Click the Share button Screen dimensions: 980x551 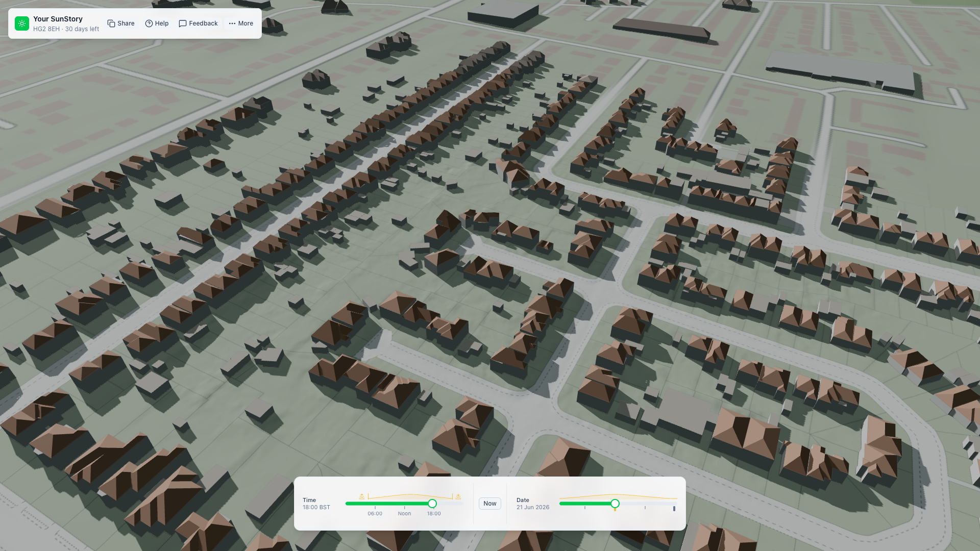[121, 23]
